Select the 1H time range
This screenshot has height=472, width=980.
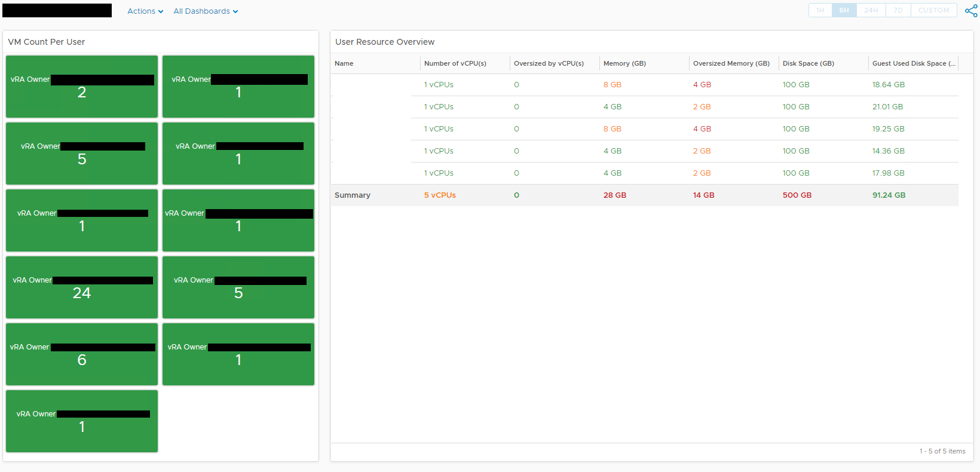(820, 11)
